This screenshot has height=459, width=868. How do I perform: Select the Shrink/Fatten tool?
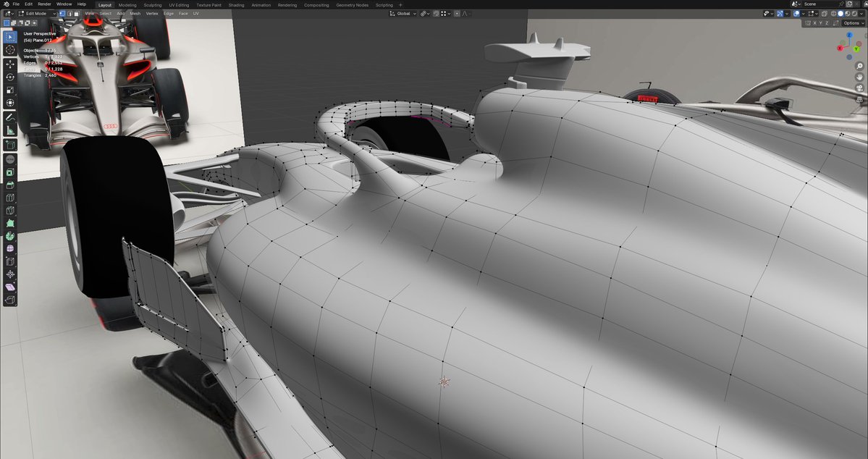10,274
